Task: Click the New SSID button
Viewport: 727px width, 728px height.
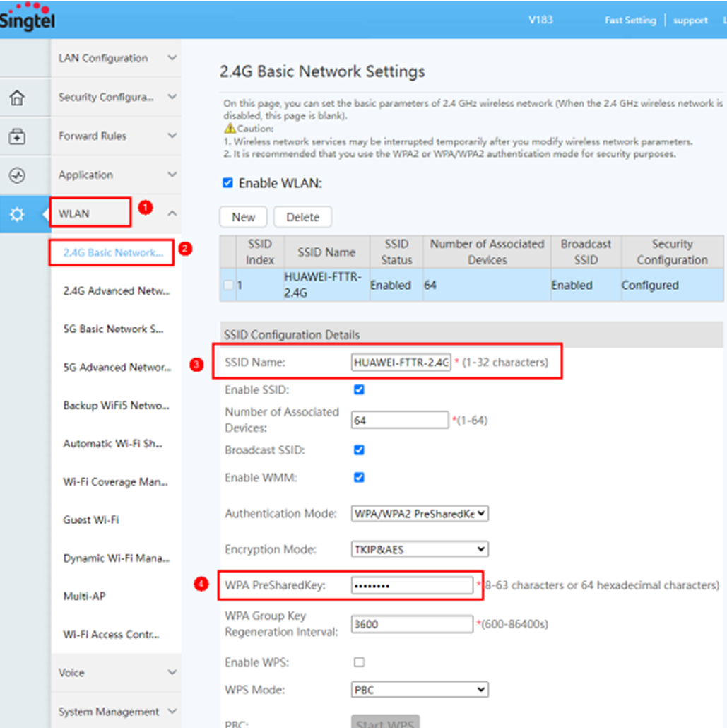Action: (x=243, y=217)
